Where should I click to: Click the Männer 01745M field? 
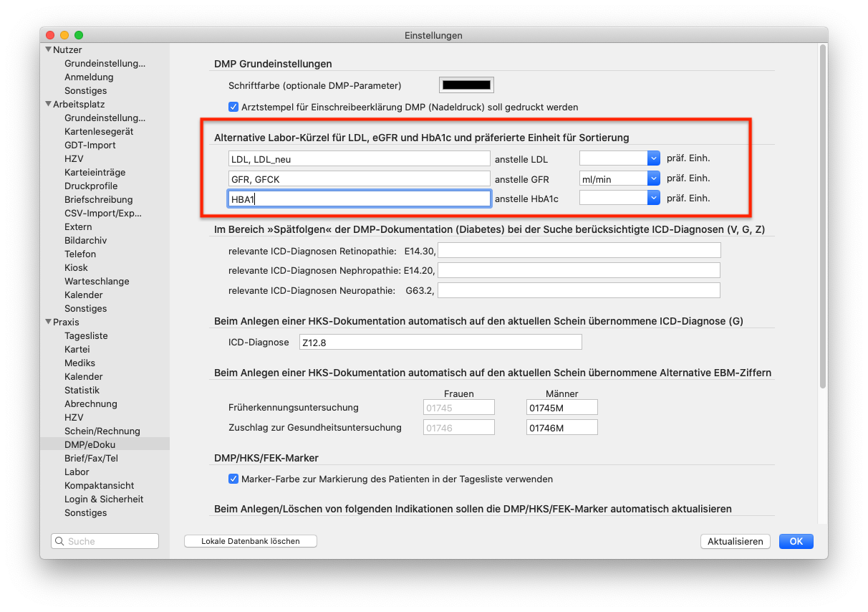[561, 407]
